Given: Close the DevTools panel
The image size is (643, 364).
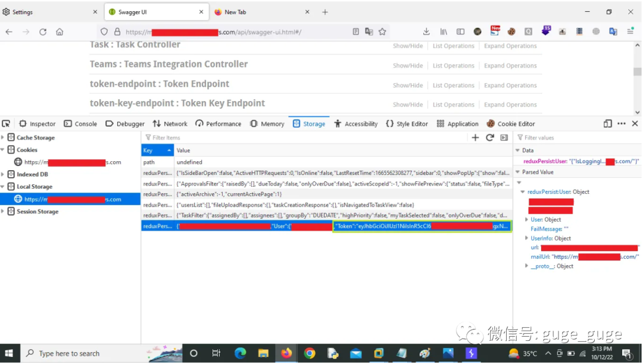Looking at the screenshot, I should (x=635, y=124).
